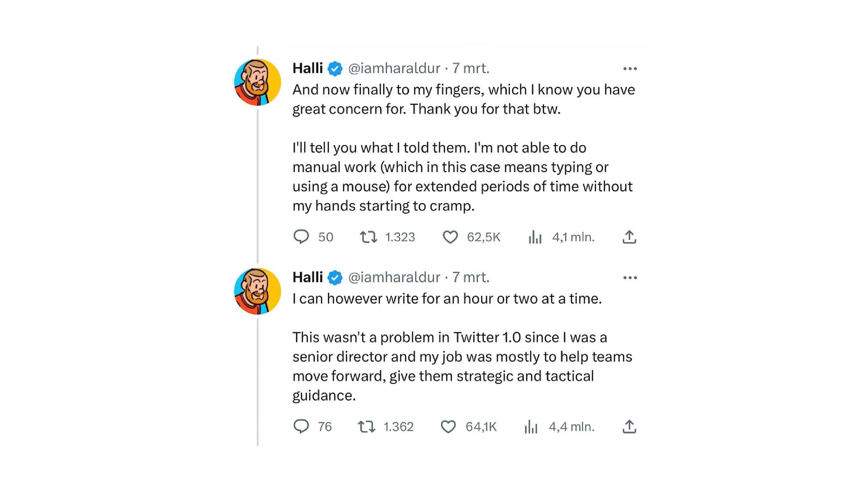Open more options menu on second tweet

click(x=630, y=277)
